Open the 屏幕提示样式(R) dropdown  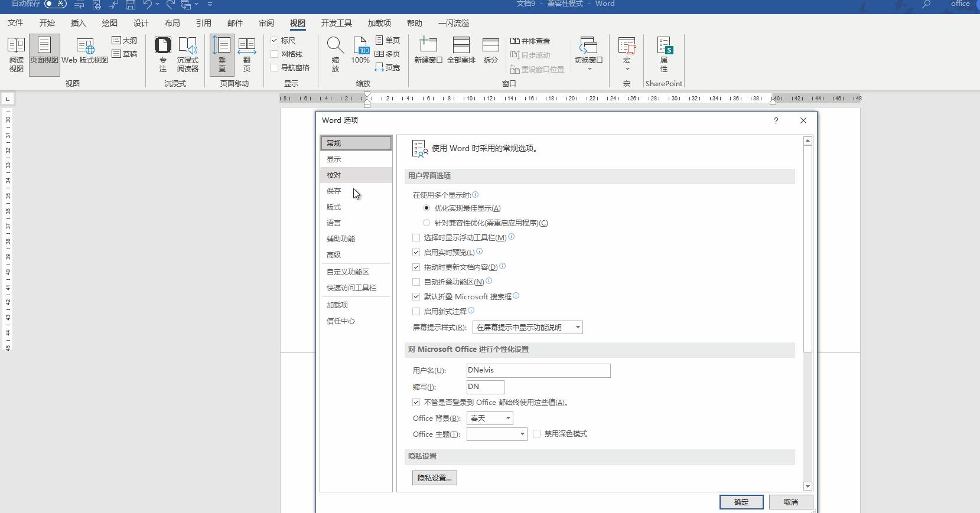(x=528, y=327)
